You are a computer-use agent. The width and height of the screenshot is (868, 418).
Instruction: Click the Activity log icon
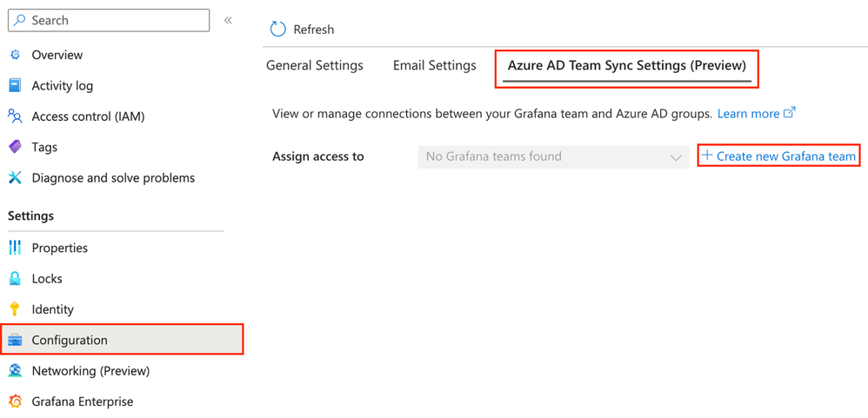pyautogui.click(x=15, y=85)
